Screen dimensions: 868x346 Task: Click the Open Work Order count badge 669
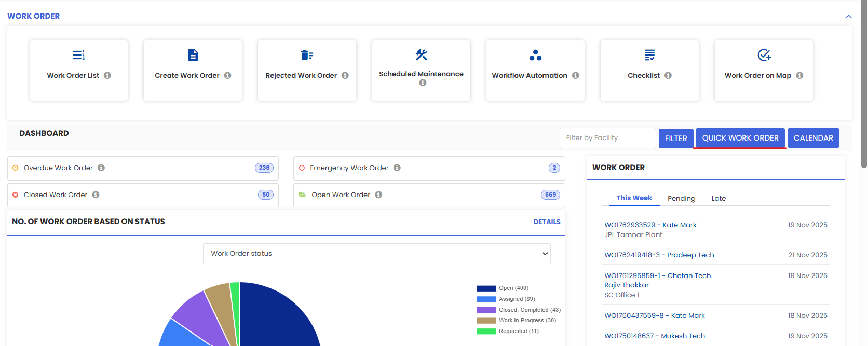pos(550,195)
